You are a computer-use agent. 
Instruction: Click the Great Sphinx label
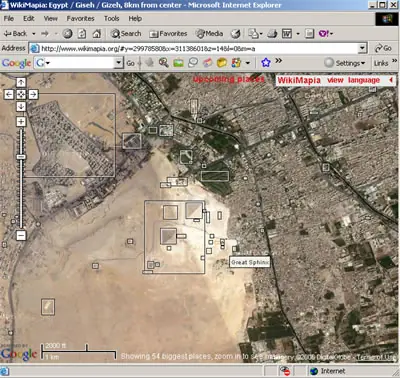tap(250, 262)
